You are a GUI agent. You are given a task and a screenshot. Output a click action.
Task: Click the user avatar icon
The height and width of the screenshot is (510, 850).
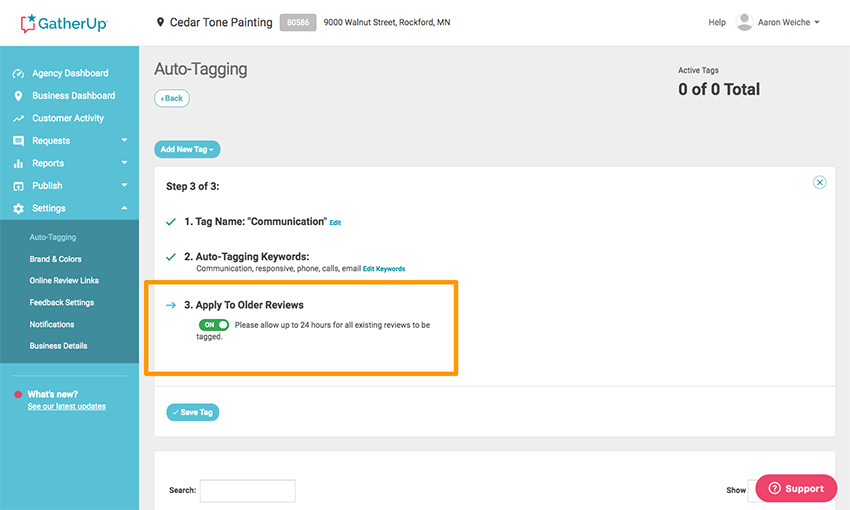(x=744, y=22)
